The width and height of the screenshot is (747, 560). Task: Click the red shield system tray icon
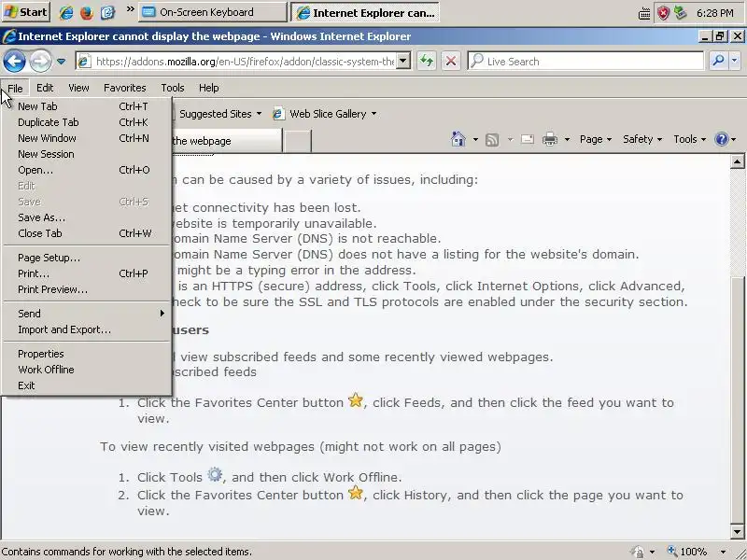663,13
